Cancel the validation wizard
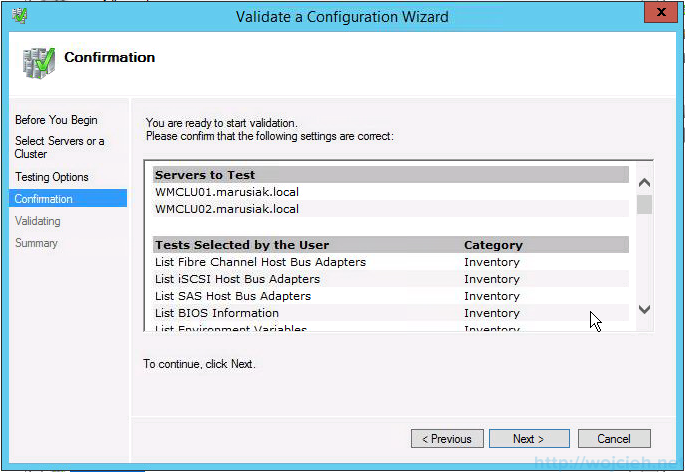The width and height of the screenshot is (685, 472). (x=614, y=438)
